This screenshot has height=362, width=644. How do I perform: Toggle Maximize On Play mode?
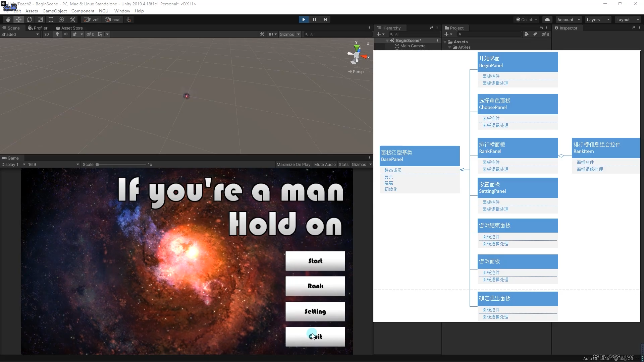293,164
